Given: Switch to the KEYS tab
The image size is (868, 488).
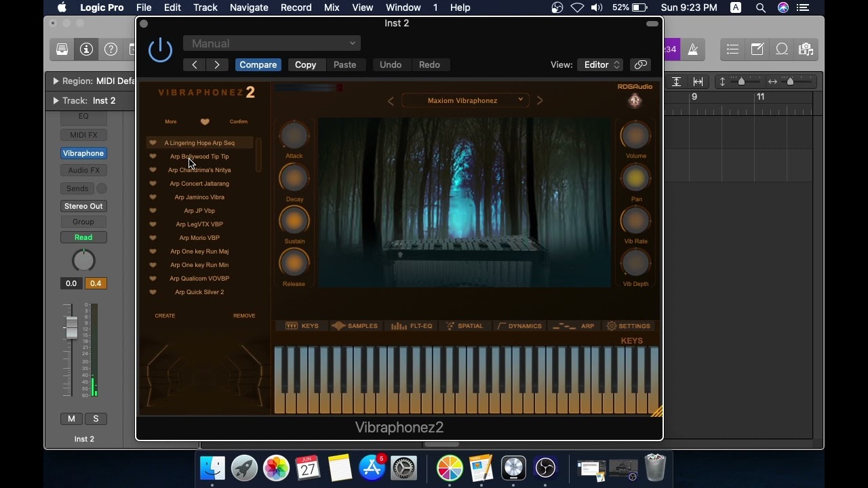Looking at the screenshot, I should (x=302, y=326).
